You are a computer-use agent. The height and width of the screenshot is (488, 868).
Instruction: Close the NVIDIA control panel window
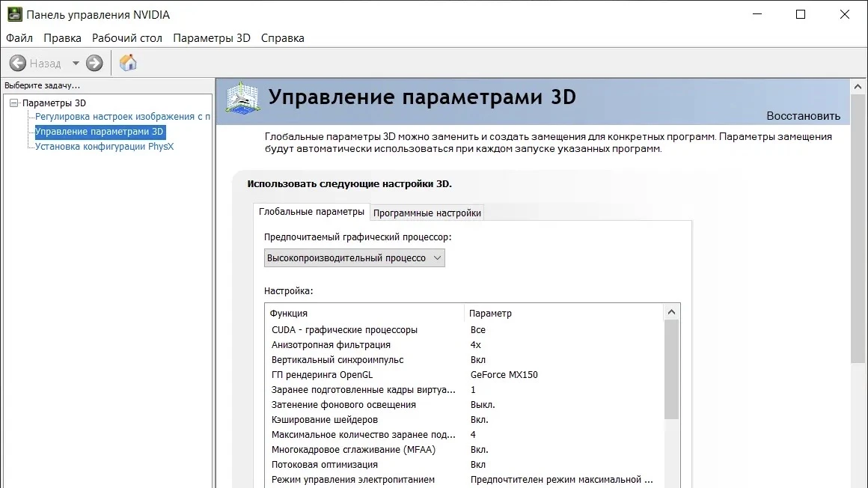844,14
